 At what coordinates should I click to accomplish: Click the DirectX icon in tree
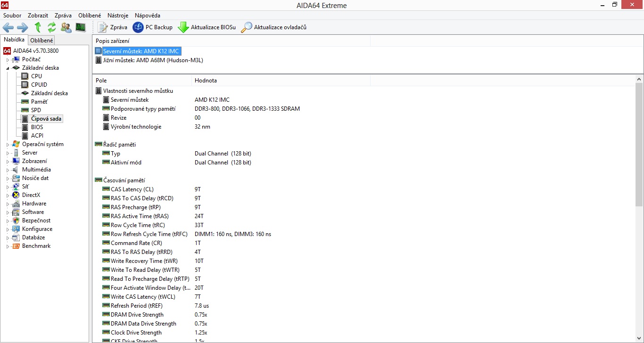click(x=16, y=195)
